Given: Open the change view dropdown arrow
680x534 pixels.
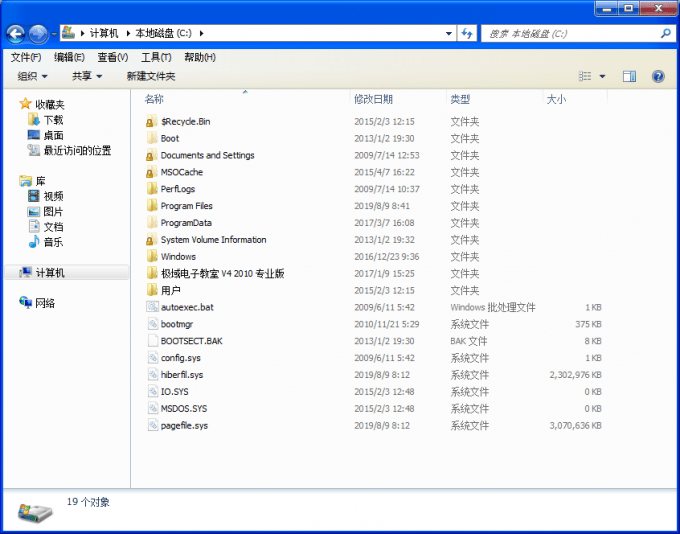Looking at the screenshot, I should coord(602,76).
